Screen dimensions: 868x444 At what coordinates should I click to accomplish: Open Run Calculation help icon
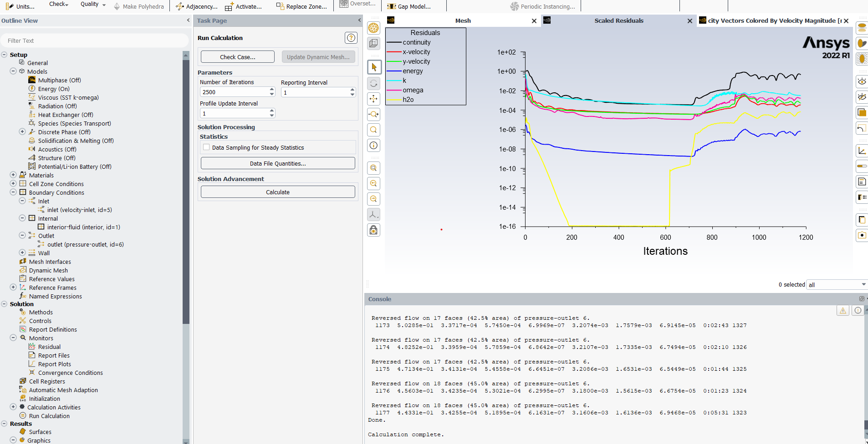tap(351, 38)
